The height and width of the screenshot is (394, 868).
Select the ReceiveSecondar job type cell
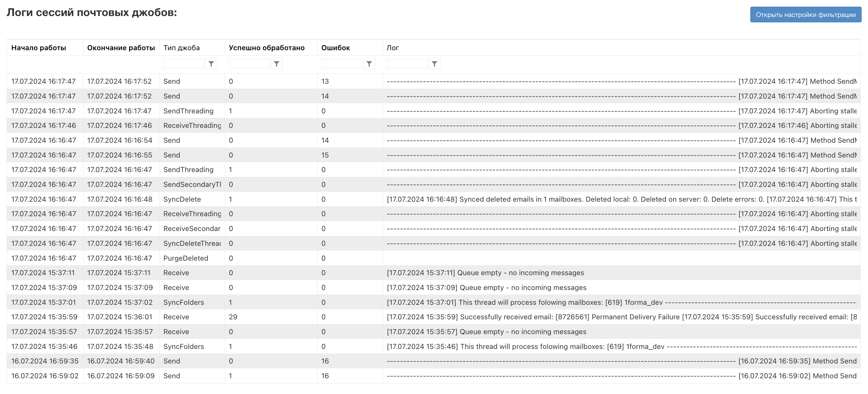click(192, 229)
